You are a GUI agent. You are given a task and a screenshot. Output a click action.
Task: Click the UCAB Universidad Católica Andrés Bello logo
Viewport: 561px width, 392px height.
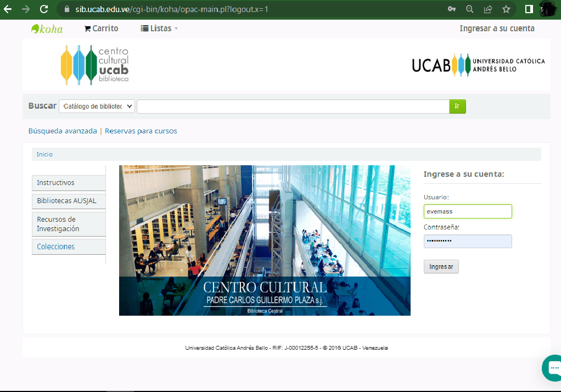(478, 65)
